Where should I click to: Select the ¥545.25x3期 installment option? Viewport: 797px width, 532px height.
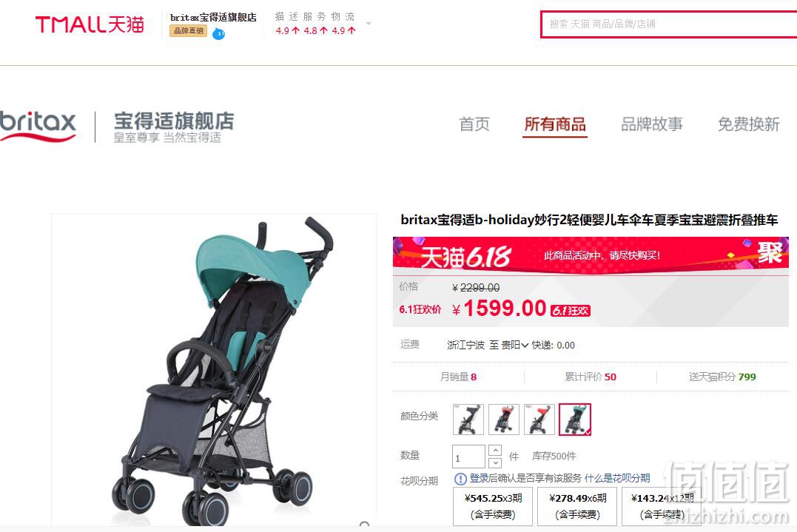pyautogui.click(x=493, y=506)
